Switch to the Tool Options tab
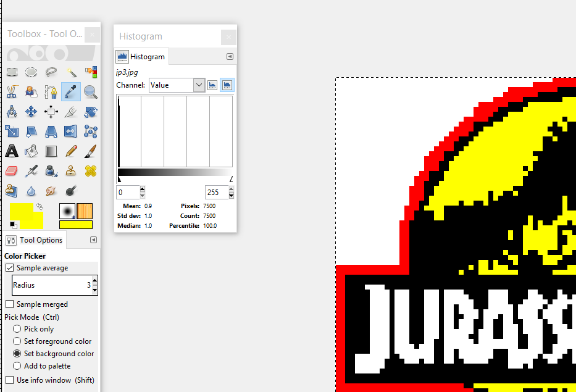The height and width of the screenshot is (392, 576). click(35, 240)
